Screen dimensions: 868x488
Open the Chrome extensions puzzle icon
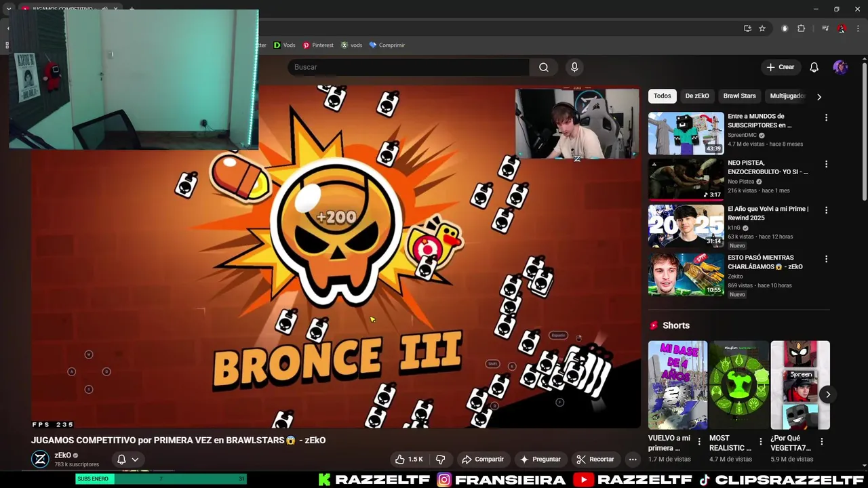tap(801, 28)
